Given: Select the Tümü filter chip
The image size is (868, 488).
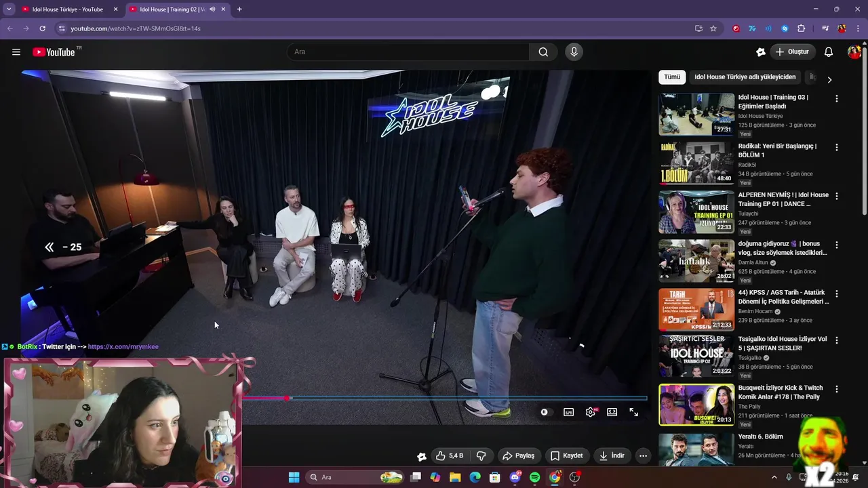Looking at the screenshot, I should (672, 77).
